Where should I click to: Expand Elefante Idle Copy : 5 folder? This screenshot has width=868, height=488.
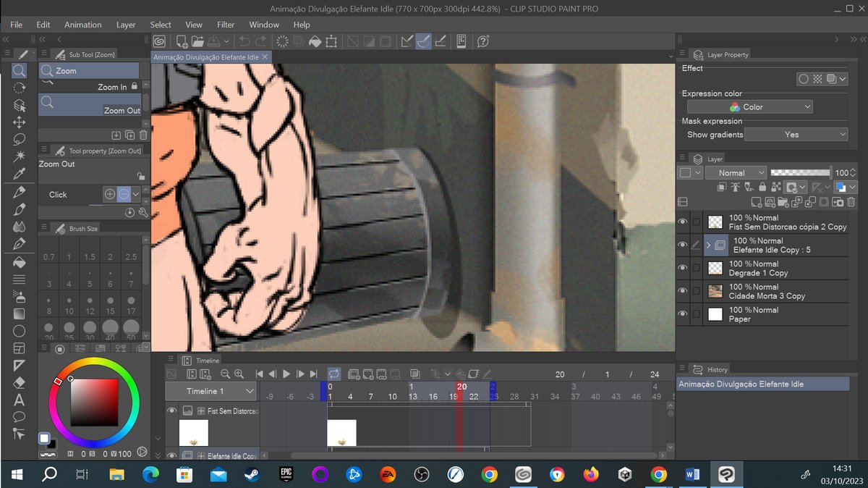709,245
